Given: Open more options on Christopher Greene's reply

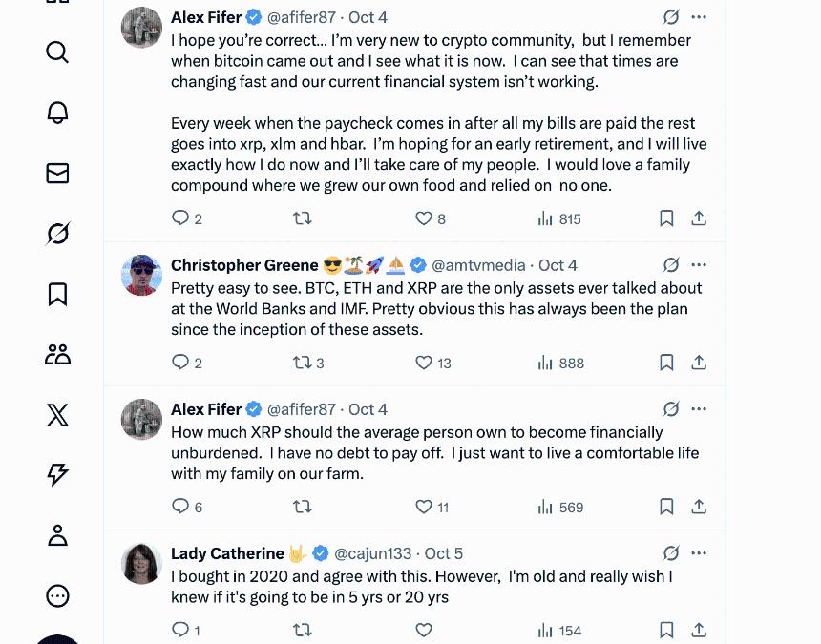Looking at the screenshot, I should (x=699, y=264).
